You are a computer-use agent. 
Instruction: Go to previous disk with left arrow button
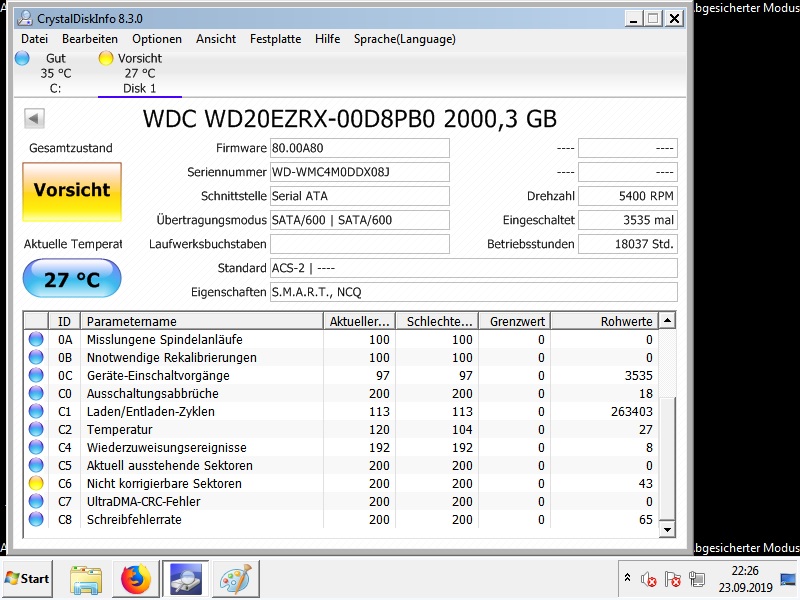pos(34,119)
